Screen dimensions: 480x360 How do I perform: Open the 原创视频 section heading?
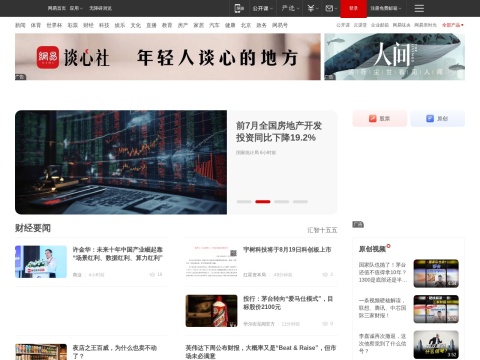click(x=372, y=249)
